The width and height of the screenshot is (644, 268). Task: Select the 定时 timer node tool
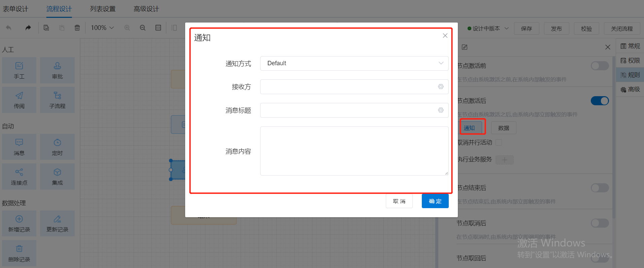tap(58, 147)
